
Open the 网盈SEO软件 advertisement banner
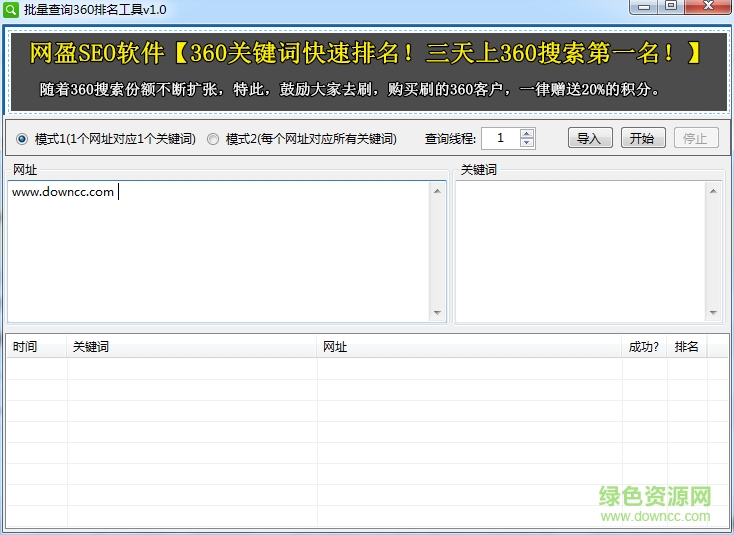369,72
